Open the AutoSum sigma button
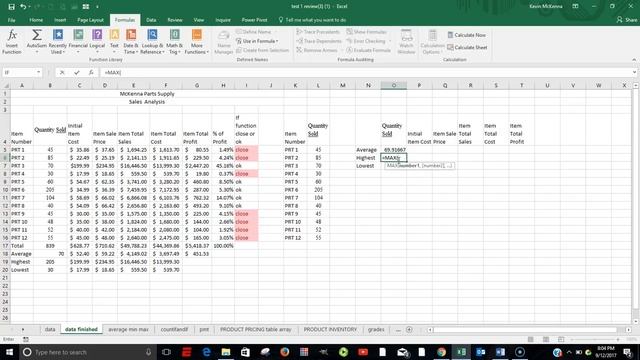Screen dimensions: 640x360 (x=37, y=42)
